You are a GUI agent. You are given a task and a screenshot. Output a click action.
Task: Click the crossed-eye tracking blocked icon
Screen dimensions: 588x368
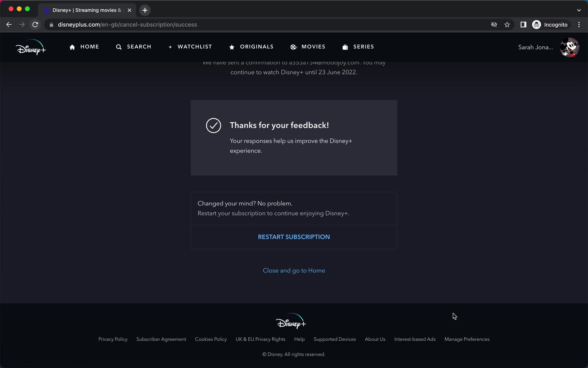(494, 25)
